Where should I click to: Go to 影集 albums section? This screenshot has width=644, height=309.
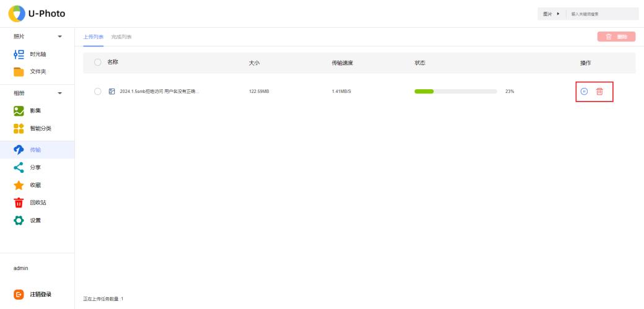click(36, 111)
